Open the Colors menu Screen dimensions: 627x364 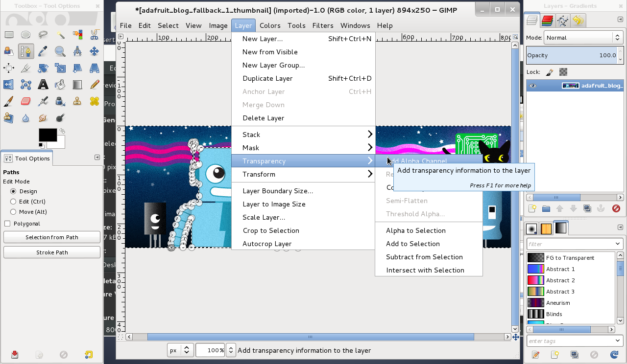(270, 25)
